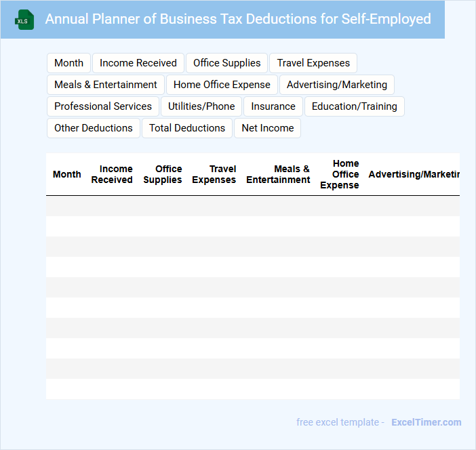Click the Home Office Expense tag
The width and height of the screenshot is (476, 450).
pos(222,85)
